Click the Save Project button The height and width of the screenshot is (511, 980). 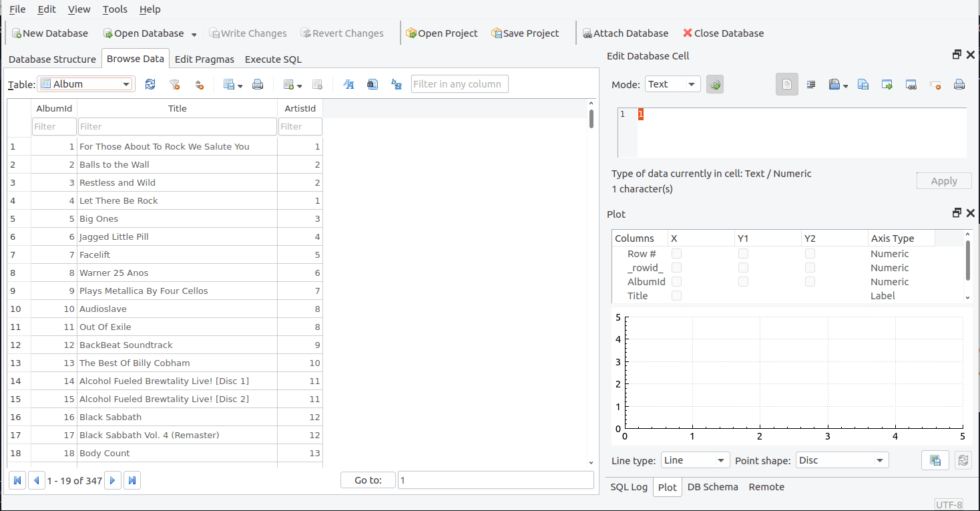pyautogui.click(x=525, y=33)
